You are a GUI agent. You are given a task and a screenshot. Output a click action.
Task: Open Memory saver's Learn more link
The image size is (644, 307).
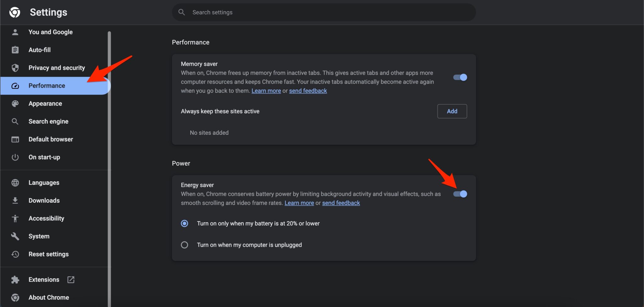266,91
